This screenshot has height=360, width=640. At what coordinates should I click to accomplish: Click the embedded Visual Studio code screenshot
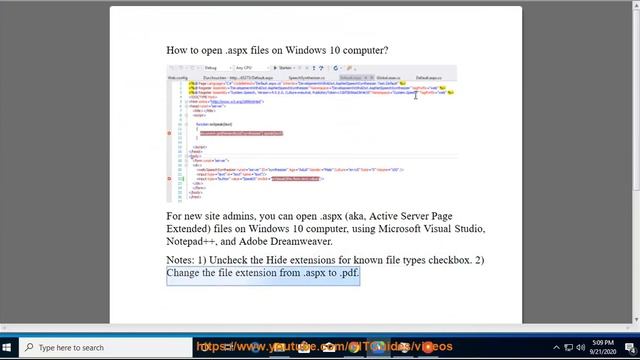tap(312, 133)
